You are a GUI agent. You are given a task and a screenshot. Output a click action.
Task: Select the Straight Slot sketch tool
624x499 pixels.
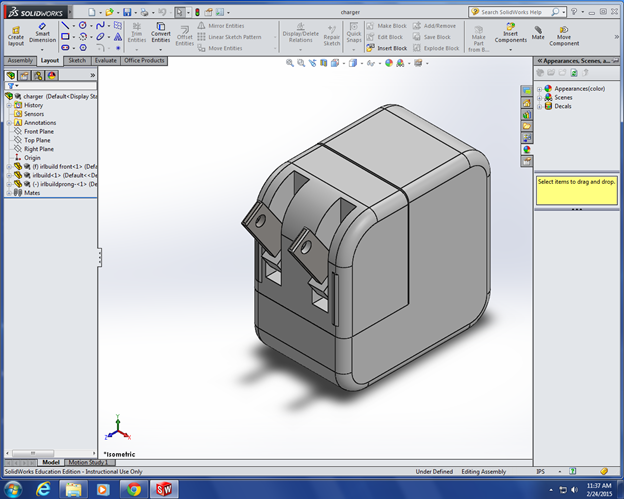coord(65,48)
